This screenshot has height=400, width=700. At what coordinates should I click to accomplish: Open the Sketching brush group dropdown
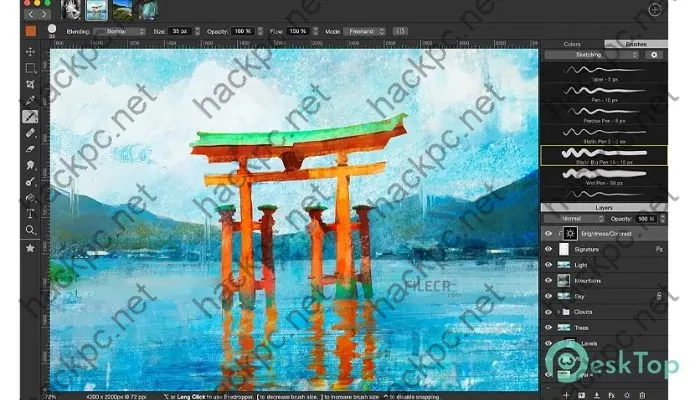(x=592, y=55)
